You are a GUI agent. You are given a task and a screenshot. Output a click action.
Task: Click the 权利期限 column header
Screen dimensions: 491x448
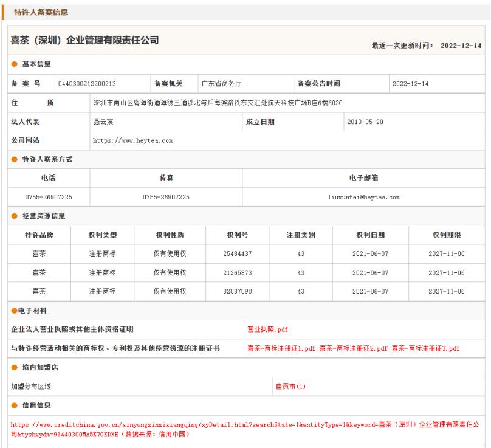click(x=447, y=235)
